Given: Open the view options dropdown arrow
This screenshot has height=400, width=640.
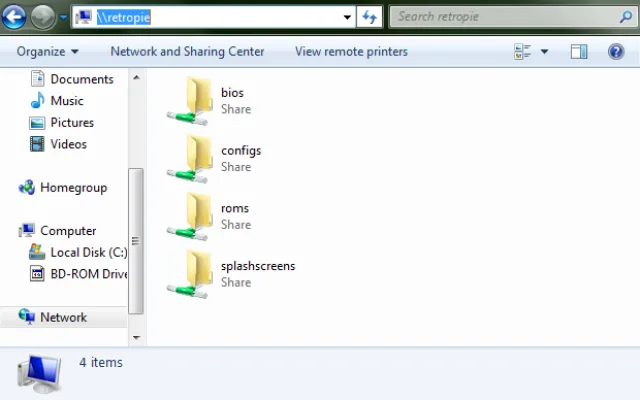Looking at the screenshot, I should 545,51.
